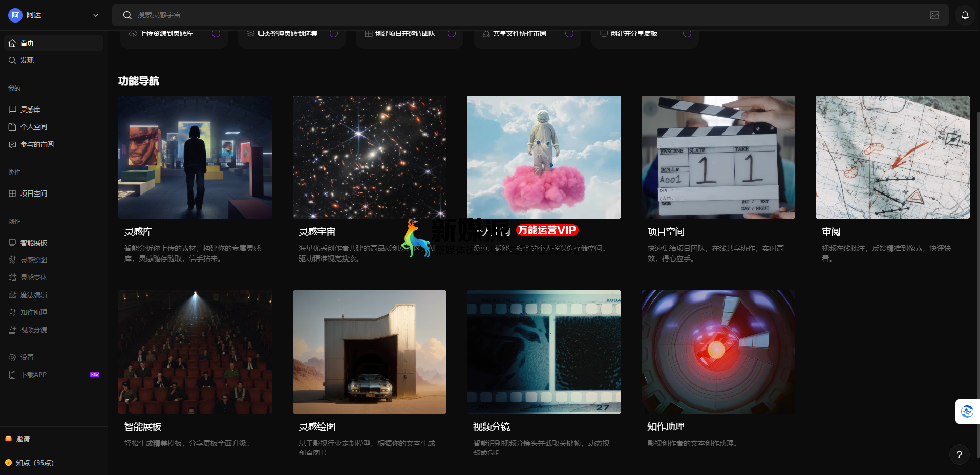Open 参与的审阅 in the sidebar
The height and width of the screenshot is (475, 980).
pyautogui.click(x=54, y=144)
